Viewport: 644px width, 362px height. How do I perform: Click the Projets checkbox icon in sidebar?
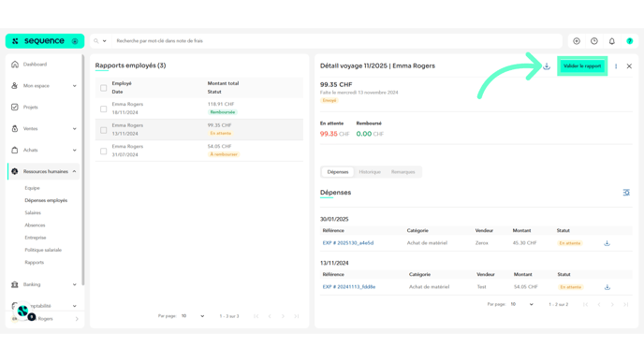(15, 108)
